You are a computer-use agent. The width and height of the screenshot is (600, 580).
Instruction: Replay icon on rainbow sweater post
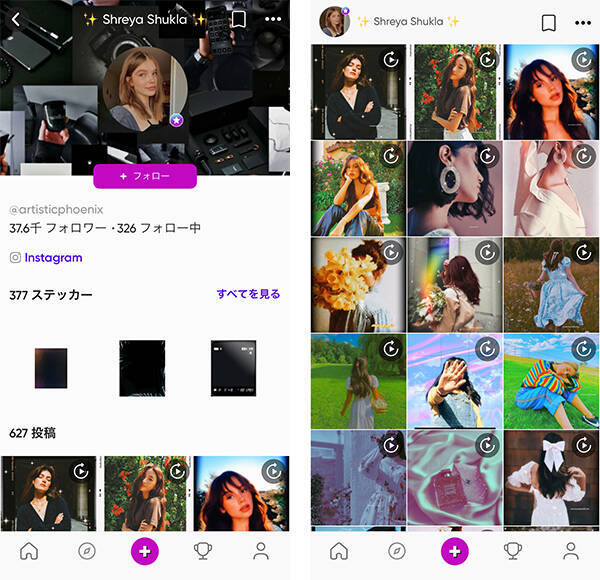click(584, 349)
